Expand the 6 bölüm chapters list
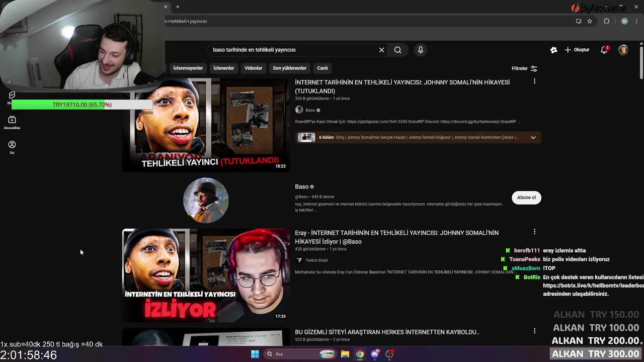This screenshot has width=644, height=362. 533,137
